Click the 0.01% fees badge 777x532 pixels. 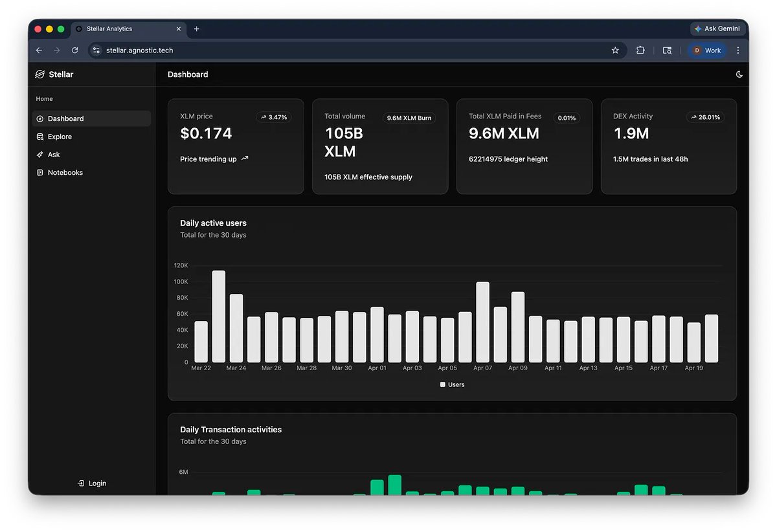click(567, 118)
